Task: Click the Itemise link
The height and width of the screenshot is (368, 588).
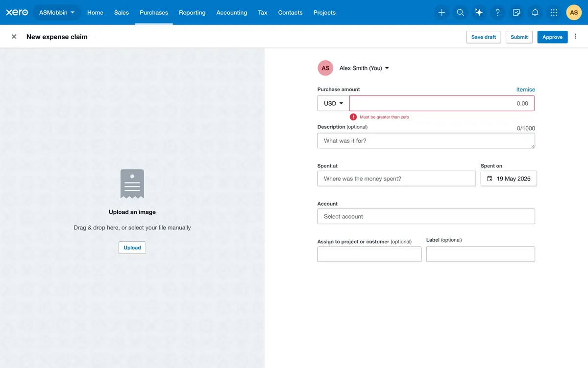Action: click(526, 90)
